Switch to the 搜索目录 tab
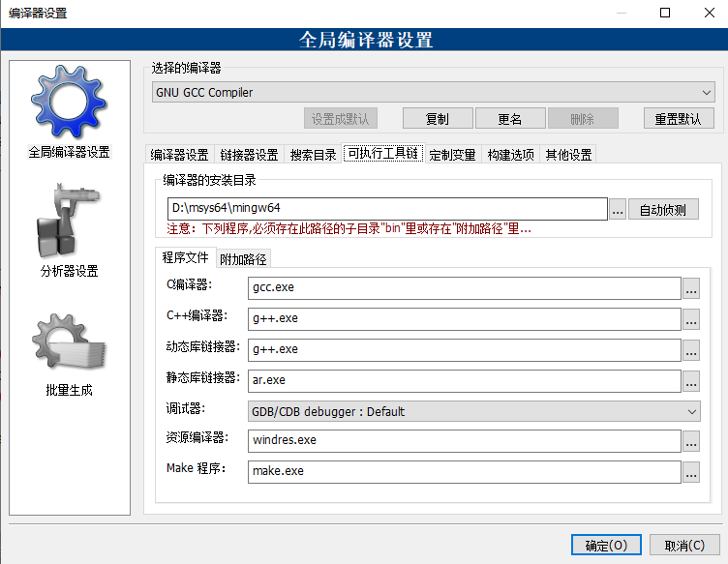Image resolution: width=728 pixels, height=564 pixels. pos(313,155)
